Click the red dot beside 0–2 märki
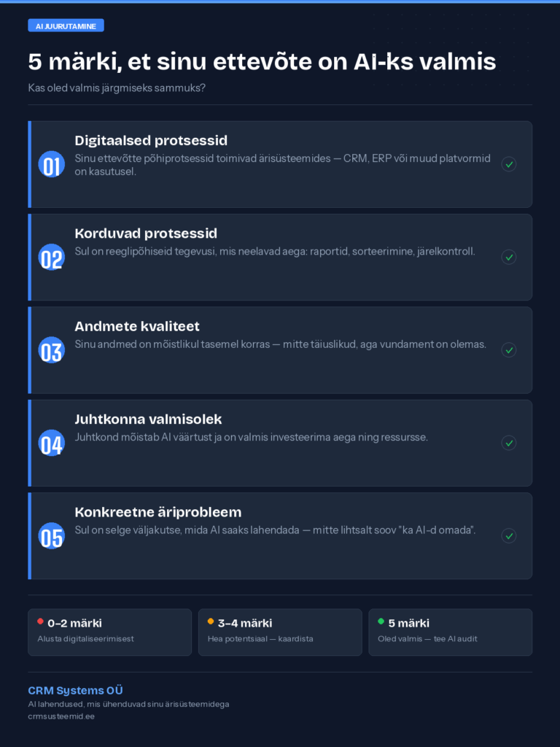The width and height of the screenshot is (560, 747). click(x=40, y=622)
